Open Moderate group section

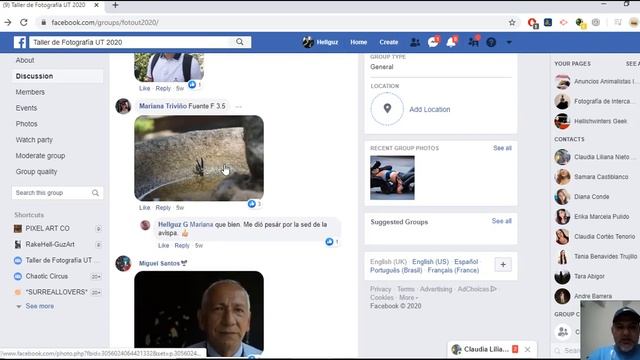click(40, 156)
